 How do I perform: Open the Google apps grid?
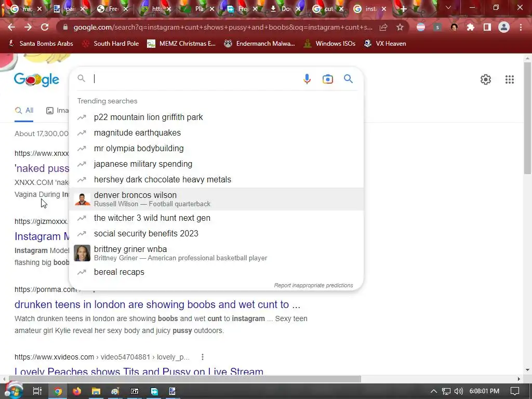click(509, 79)
